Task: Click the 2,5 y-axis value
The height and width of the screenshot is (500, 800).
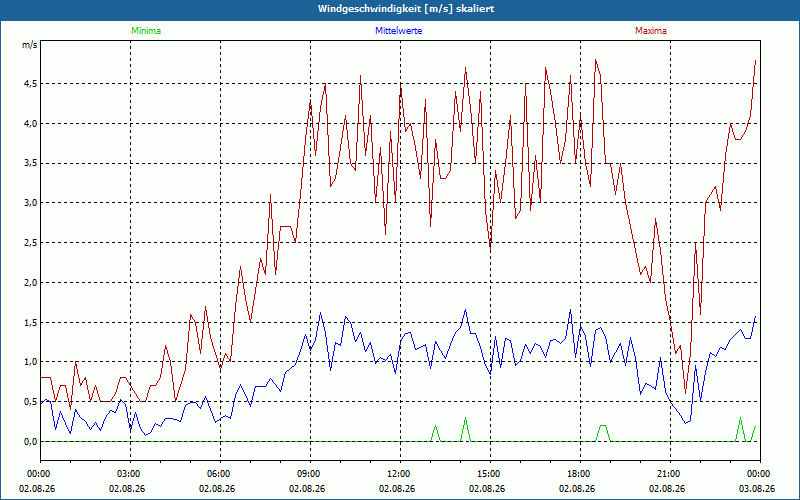Action: click(x=31, y=243)
